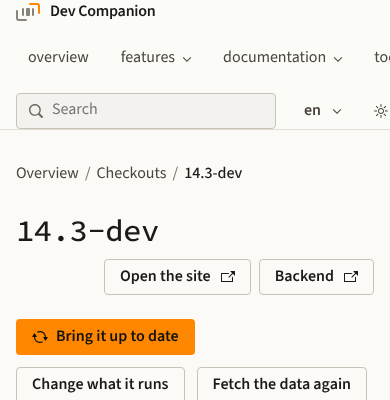Expand the features chevron arrow
The height and width of the screenshot is (400, 390).
pos(187,59)
